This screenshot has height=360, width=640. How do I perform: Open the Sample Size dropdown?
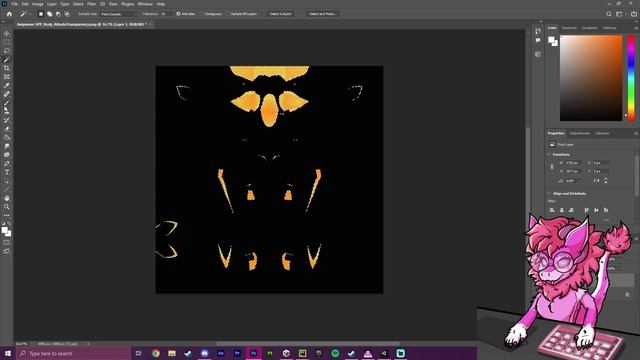[x=119, y=14]
